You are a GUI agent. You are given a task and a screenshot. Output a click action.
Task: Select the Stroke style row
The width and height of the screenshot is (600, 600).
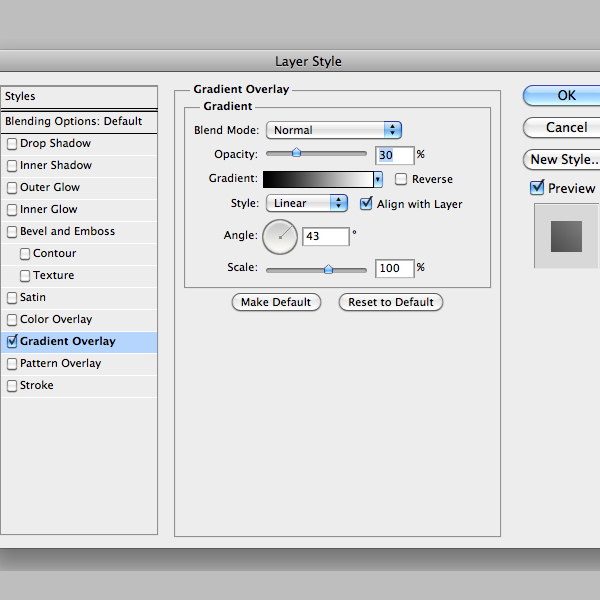[79, 386]
